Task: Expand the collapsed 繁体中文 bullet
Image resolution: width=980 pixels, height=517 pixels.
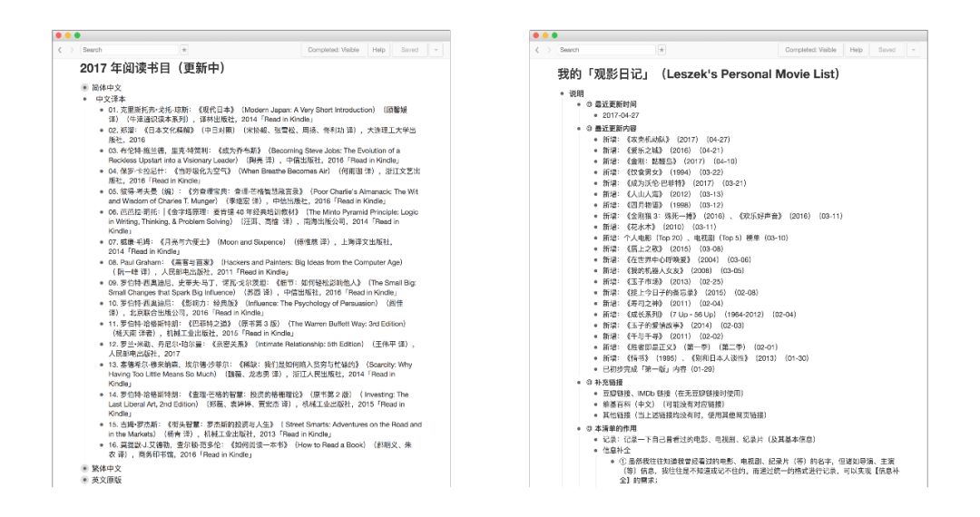Action: pyautogui.click(x=84, y=468)
